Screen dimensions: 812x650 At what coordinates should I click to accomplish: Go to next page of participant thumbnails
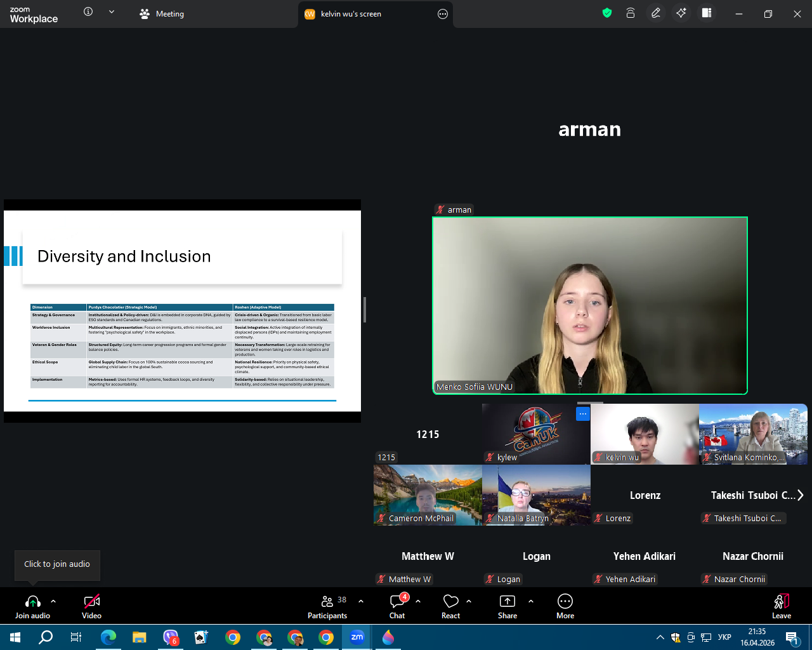click(801, 495)
